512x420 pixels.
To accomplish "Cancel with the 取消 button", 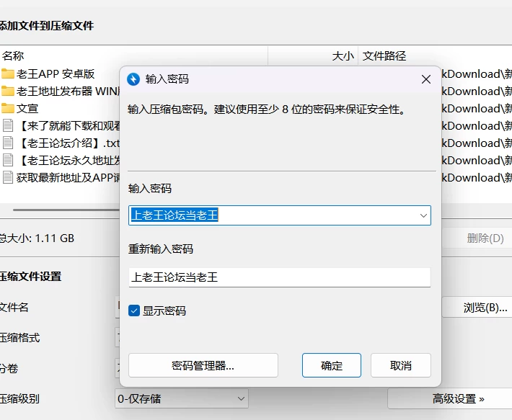I will [x=401, y=365].
